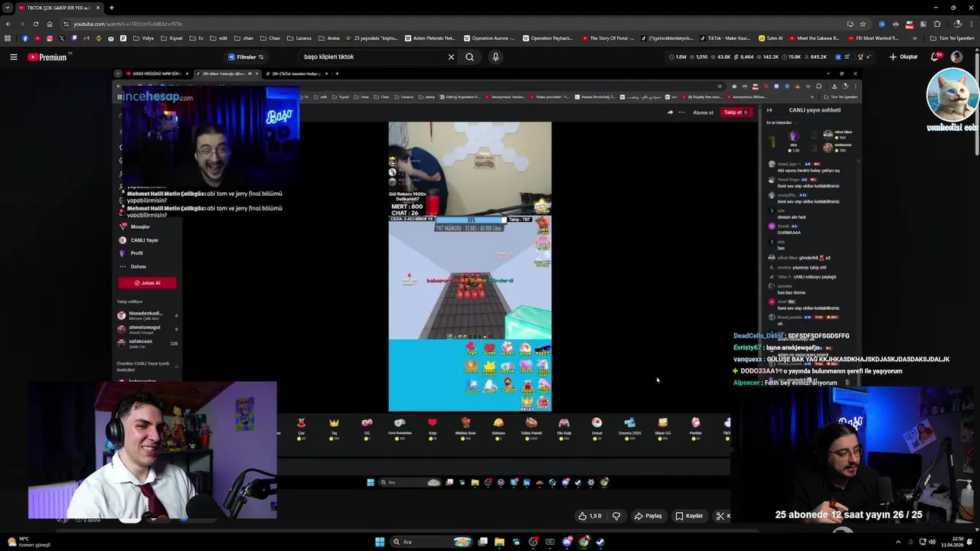Open the Vidya bookmarks folder
The height and width of the screenshot is (551, 980).
pos(142,37)
